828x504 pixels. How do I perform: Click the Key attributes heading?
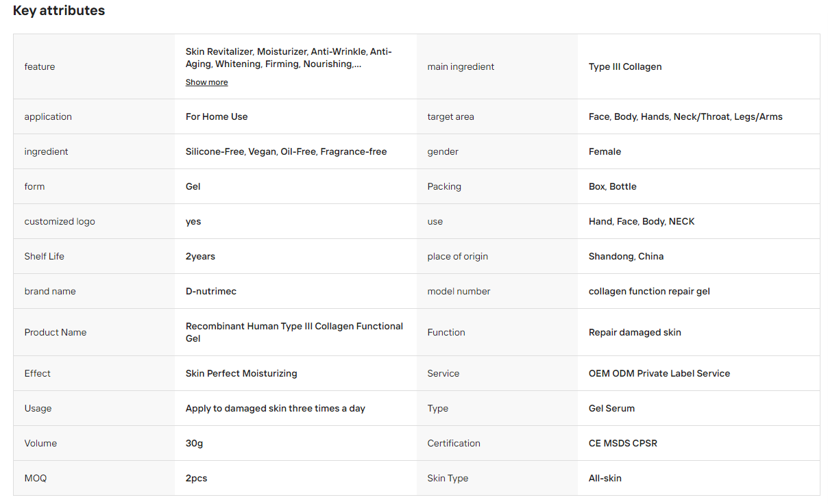point(59,11)
